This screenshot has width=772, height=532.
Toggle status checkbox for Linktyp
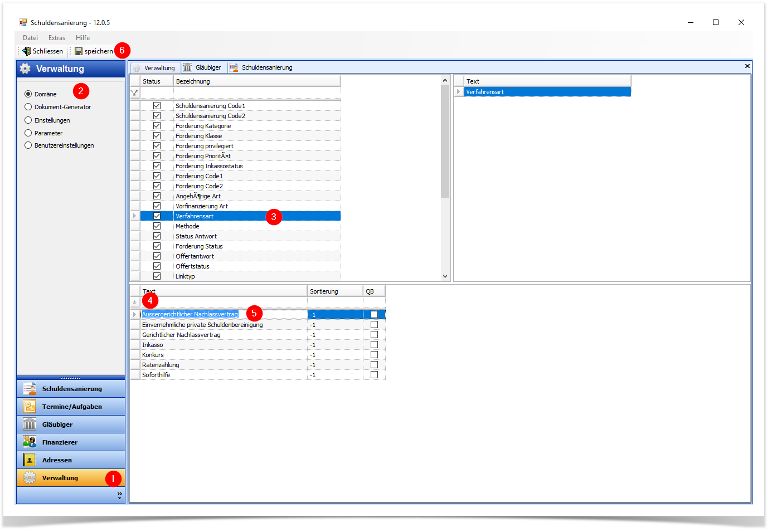(157, 276)
